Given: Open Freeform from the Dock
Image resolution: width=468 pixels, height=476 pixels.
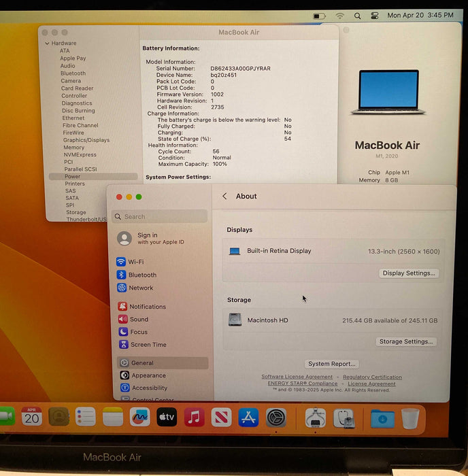Looking at the screenshot, I should [x=139, y=417].
